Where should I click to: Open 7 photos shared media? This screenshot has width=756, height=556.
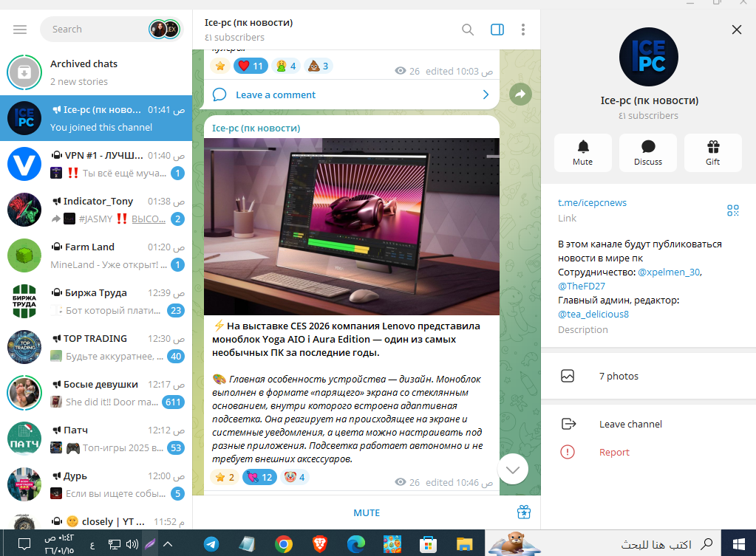click(x=649, y=376)
